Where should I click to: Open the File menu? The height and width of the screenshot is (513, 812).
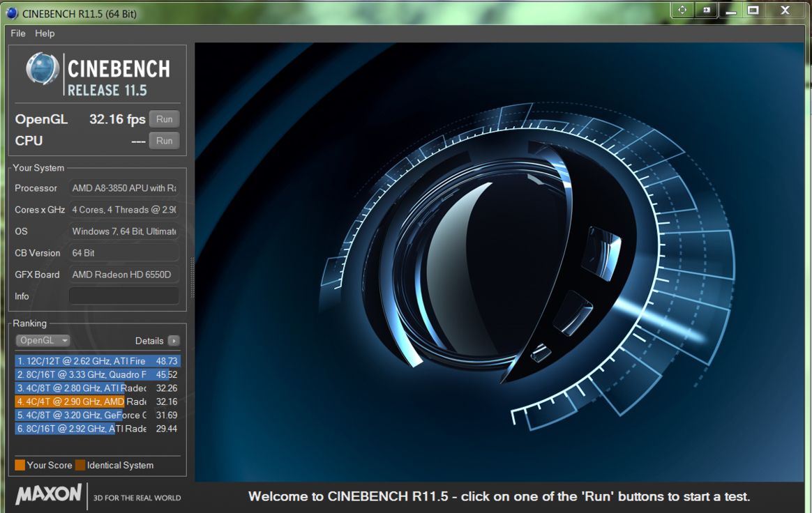coord(18,33)
